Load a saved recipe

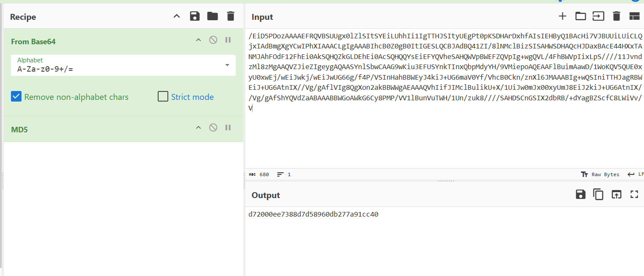[x=212, y=16]
